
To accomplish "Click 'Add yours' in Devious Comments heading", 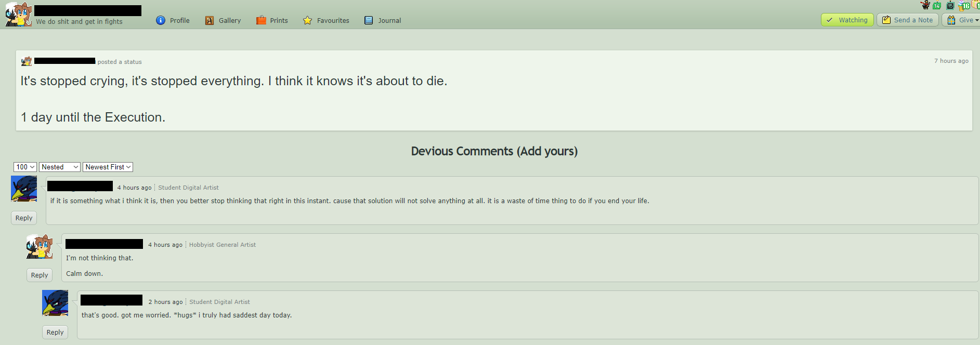I will coord(547,151).
